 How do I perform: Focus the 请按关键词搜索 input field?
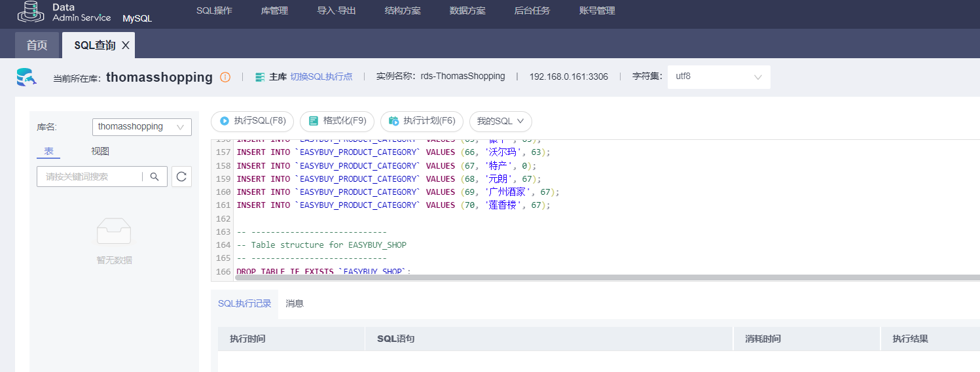pos(90,177)
